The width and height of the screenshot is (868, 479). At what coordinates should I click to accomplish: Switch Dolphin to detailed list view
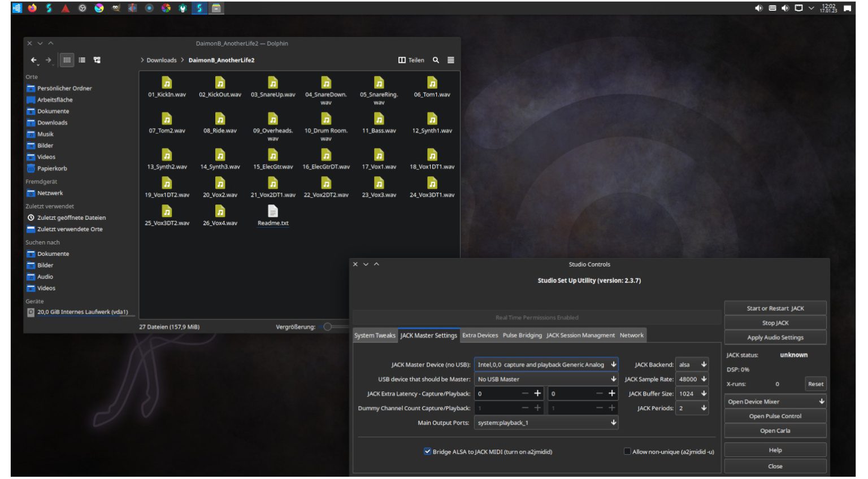click(81, 60)
